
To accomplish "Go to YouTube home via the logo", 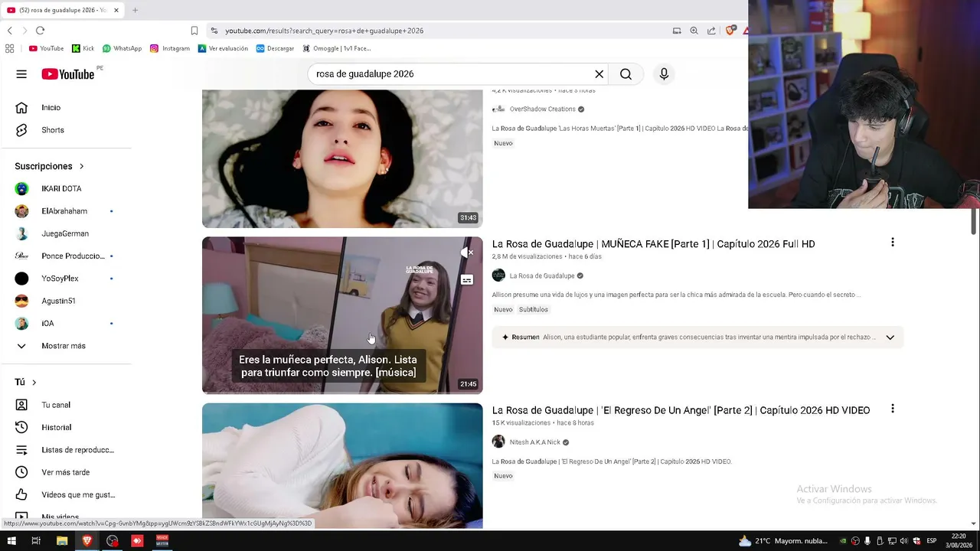I will click(67, 74).
